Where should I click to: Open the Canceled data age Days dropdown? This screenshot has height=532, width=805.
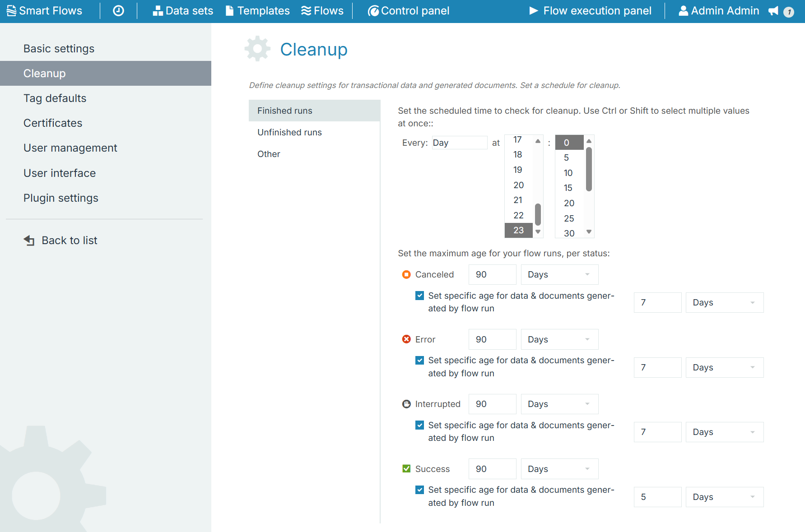725,302
